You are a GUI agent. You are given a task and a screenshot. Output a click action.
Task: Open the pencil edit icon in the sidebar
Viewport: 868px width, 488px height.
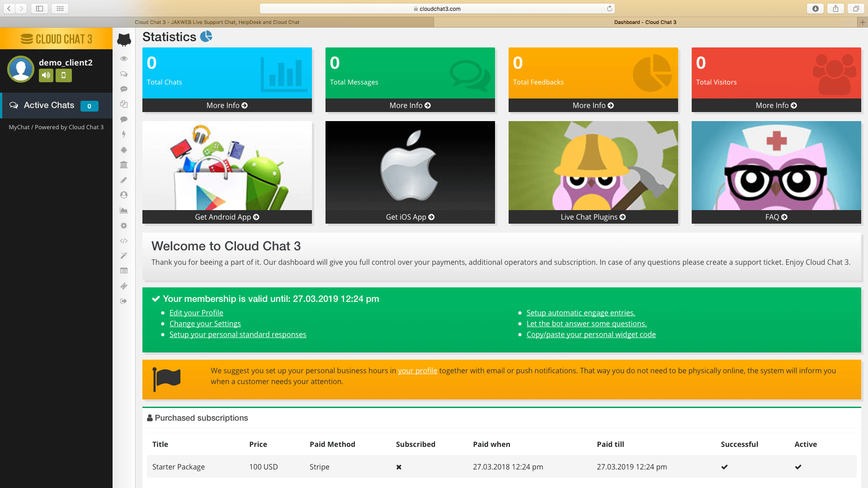tap(124, 180)
